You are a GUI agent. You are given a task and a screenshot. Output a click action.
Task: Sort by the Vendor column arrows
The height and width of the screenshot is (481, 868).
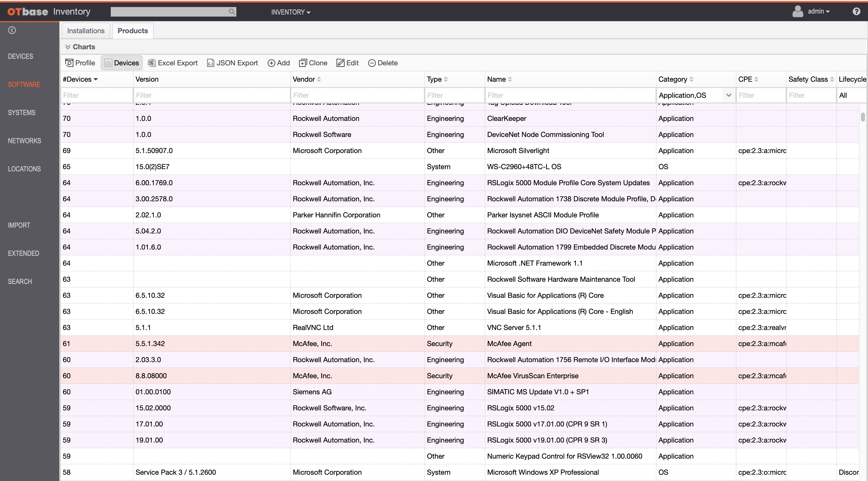(x=319, y=79)
